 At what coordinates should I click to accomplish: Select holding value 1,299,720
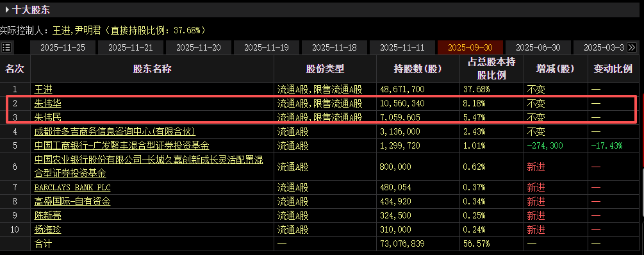coord(400,146)
